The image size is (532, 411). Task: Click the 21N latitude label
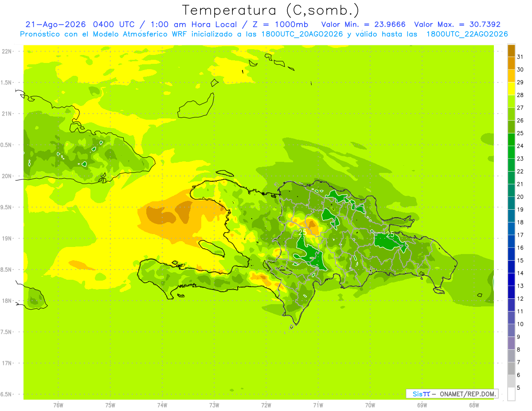click(8, 114)
